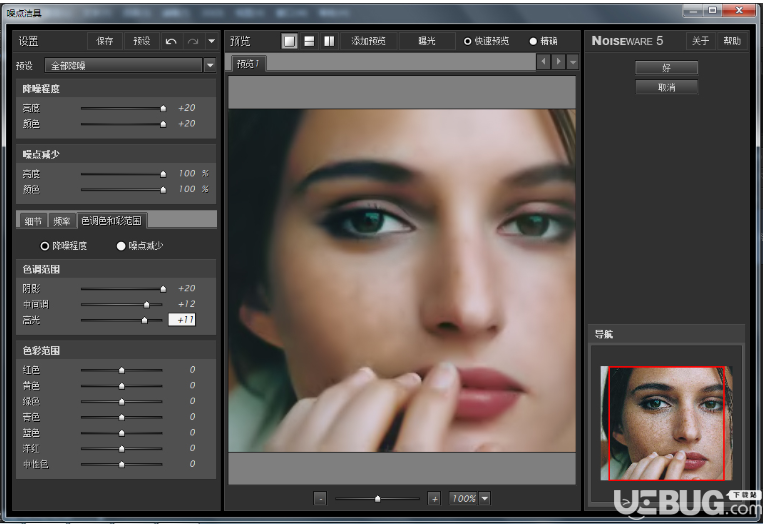Adjust the 蓝色 color range slider
The height and width of the screenshot is (524, 763).
(122, 433)
